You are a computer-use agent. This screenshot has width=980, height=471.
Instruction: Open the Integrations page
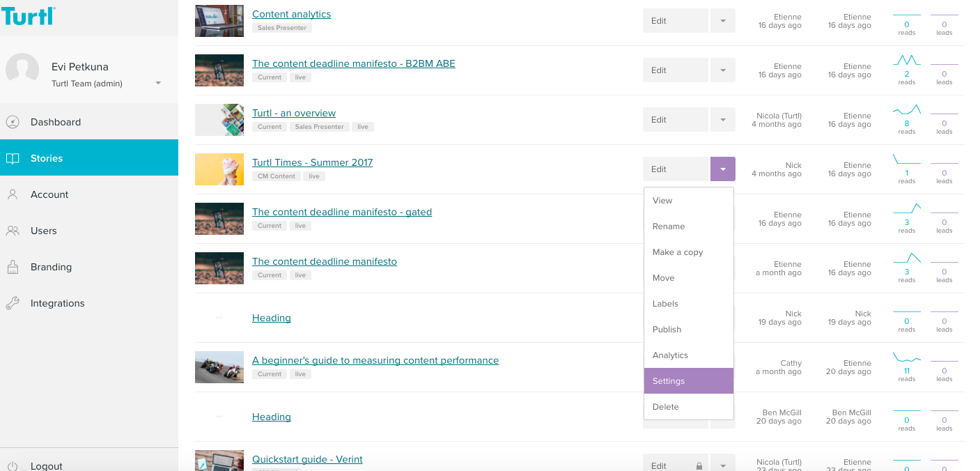89,303
